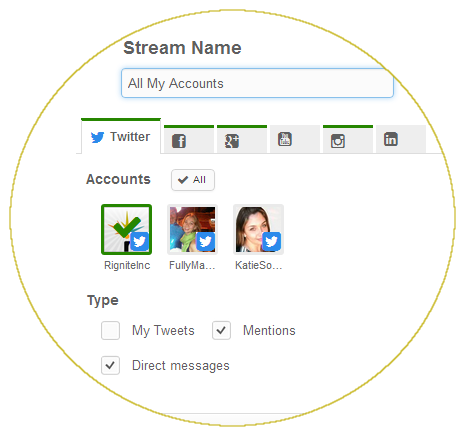Click the FullyMa... account name label

192,265
